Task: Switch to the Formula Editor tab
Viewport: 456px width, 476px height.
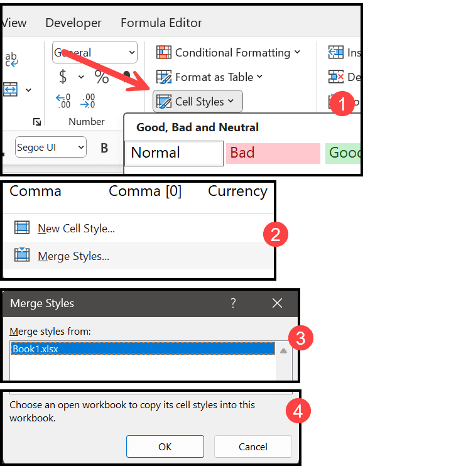Action: pos(161,23)
